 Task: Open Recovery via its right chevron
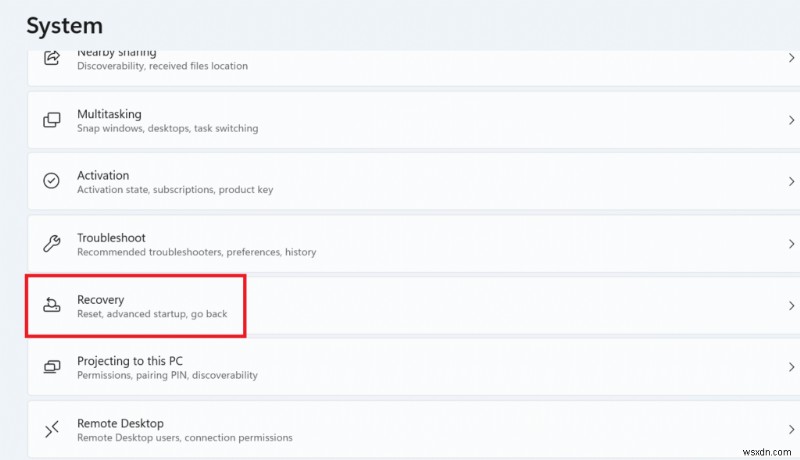coord(791,306)
